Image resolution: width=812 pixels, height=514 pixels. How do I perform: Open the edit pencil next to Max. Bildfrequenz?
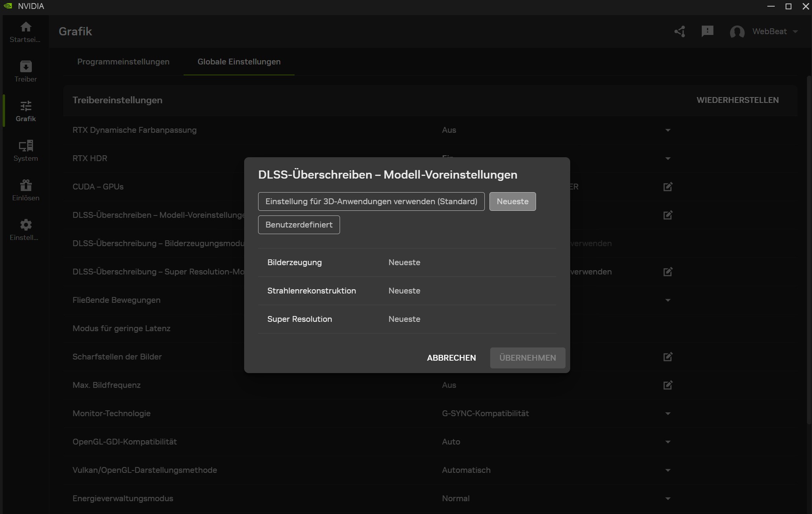667,385
